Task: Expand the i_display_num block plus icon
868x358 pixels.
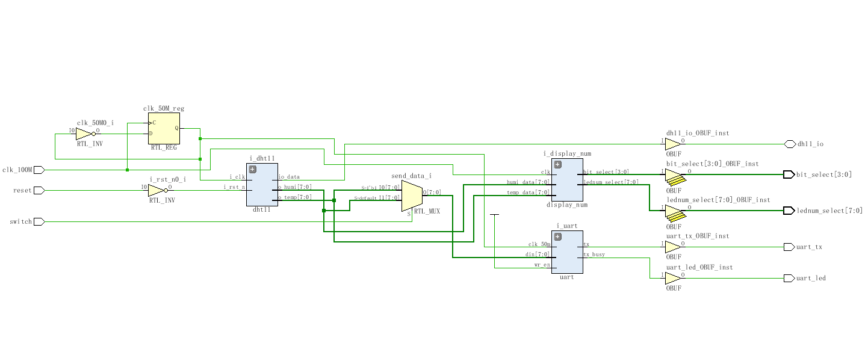Action: coord(557,164)
